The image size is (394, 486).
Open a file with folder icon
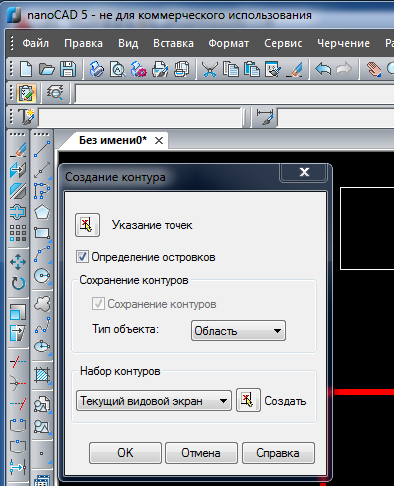(47, 69)
